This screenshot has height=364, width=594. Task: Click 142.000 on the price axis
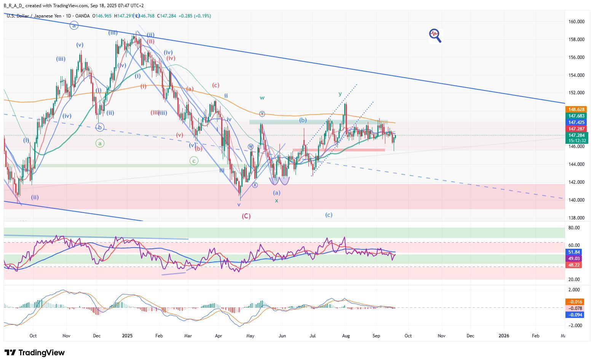click(576, 182)
